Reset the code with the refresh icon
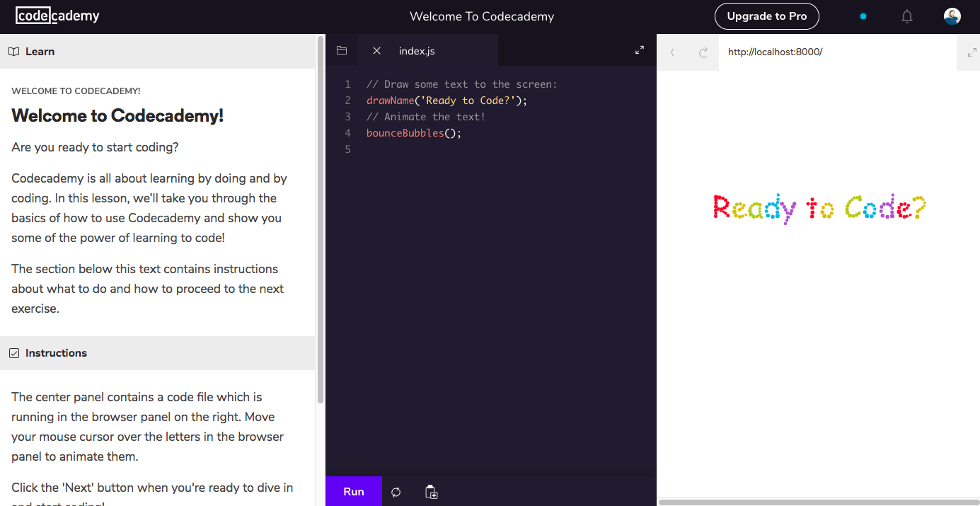Viewport: 980px width, 506px height. pos(396,492)
